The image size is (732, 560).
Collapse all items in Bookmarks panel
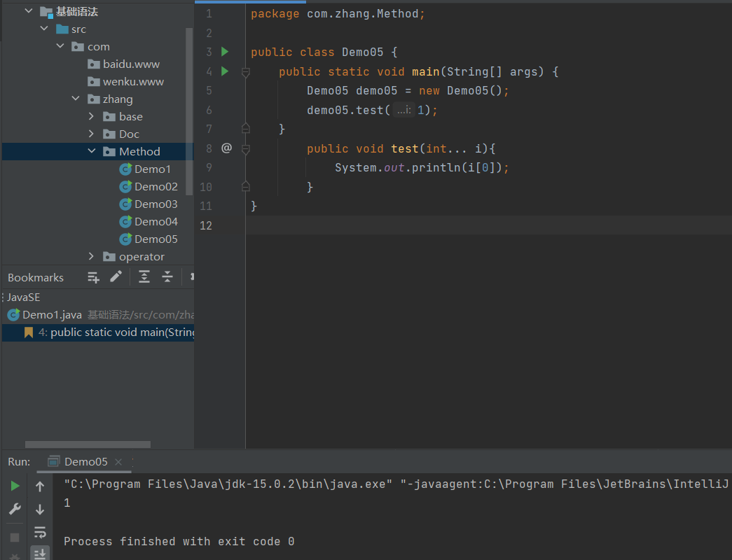click(x=167, y=277)
